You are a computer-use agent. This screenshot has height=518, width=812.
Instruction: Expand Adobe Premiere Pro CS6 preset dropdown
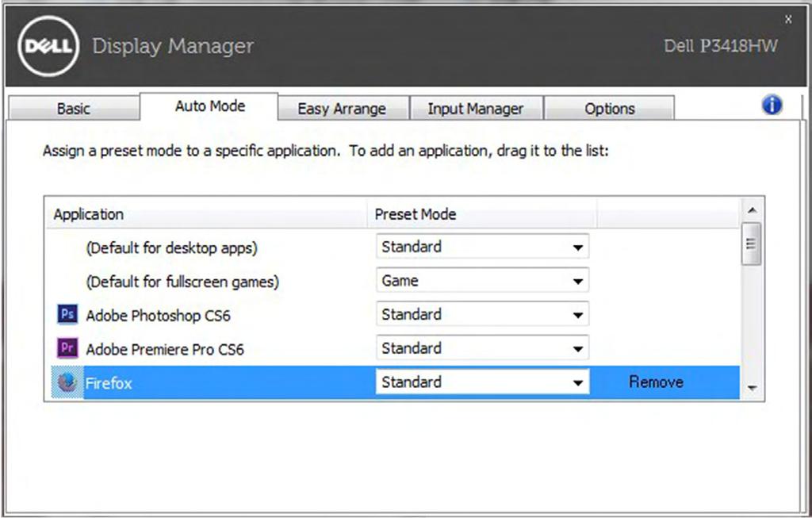click(x=483, y=348)
